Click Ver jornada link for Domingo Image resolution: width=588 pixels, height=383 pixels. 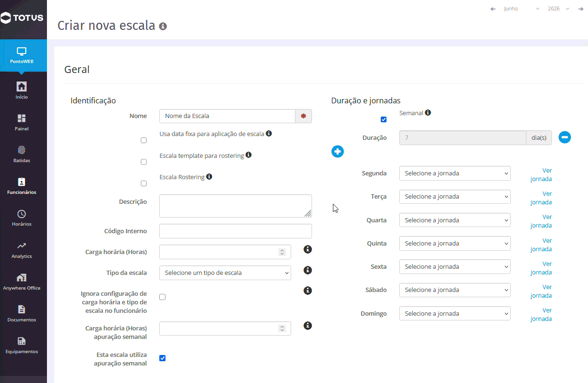click(541, 315)
